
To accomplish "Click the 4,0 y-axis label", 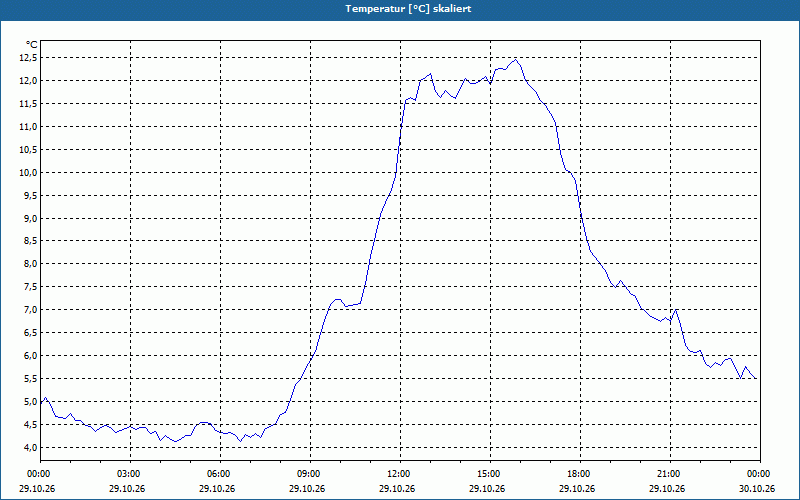I will [x=30, y=447].
